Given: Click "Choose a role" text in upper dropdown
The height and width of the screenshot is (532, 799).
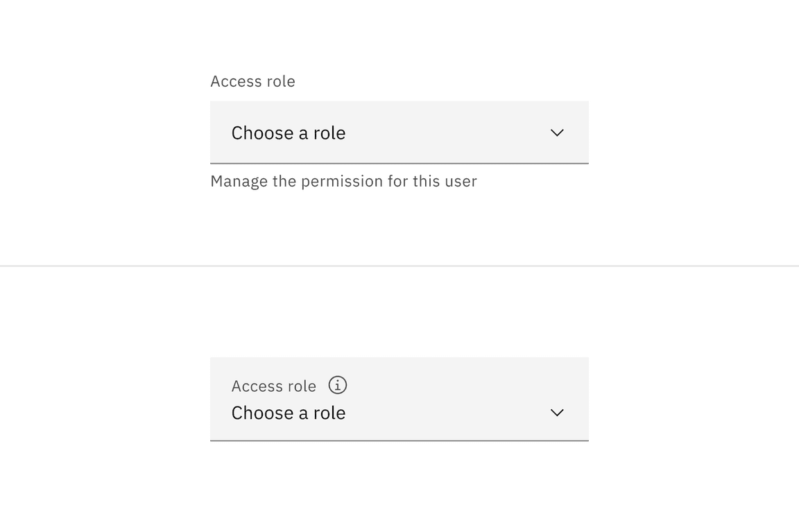Looking at the screenshot, I should point(289,132).
